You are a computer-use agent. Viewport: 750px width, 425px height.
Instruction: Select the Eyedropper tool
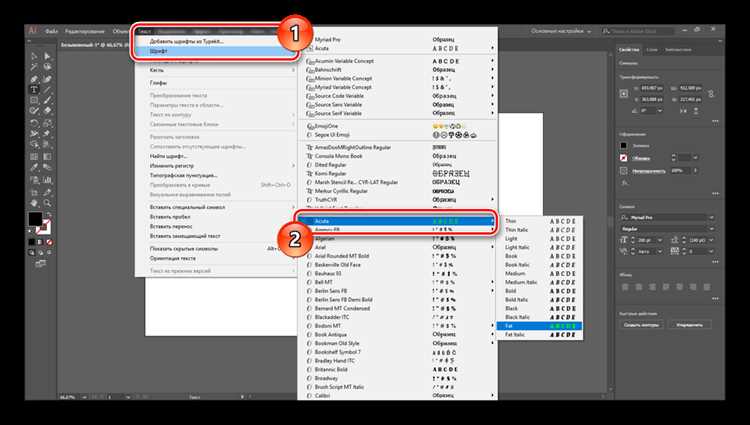click(x=34, y=168)
